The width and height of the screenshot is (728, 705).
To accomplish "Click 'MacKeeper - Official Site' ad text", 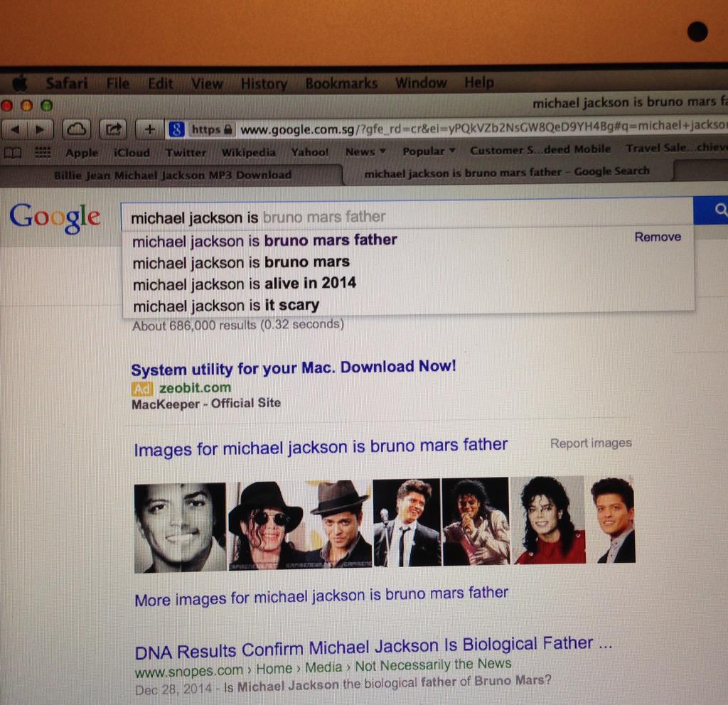I will (206, 404).
